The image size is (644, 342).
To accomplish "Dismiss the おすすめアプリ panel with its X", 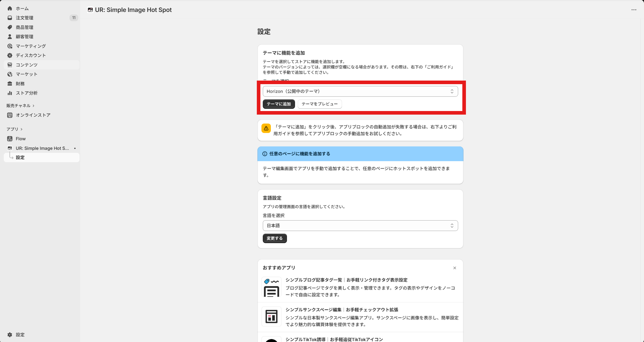I will click(x=455, y=268).
